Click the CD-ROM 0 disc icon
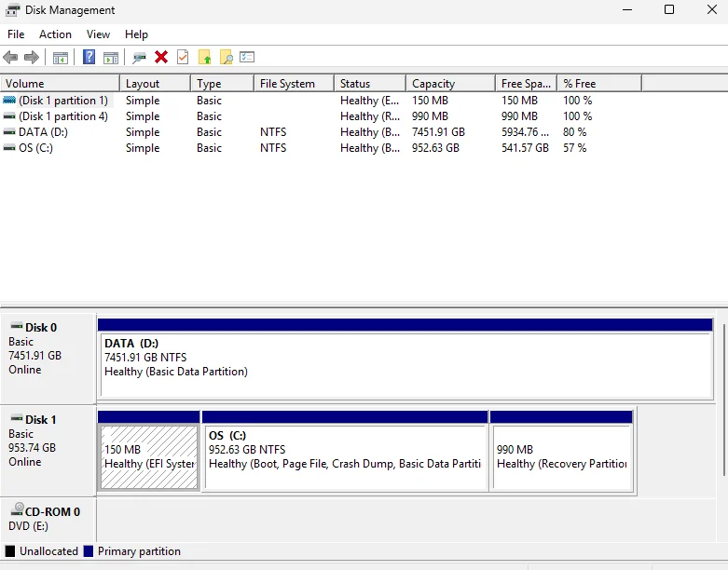The height and width of the screenshot is (570, 728). pyautogui.click(x=17, y=509)
